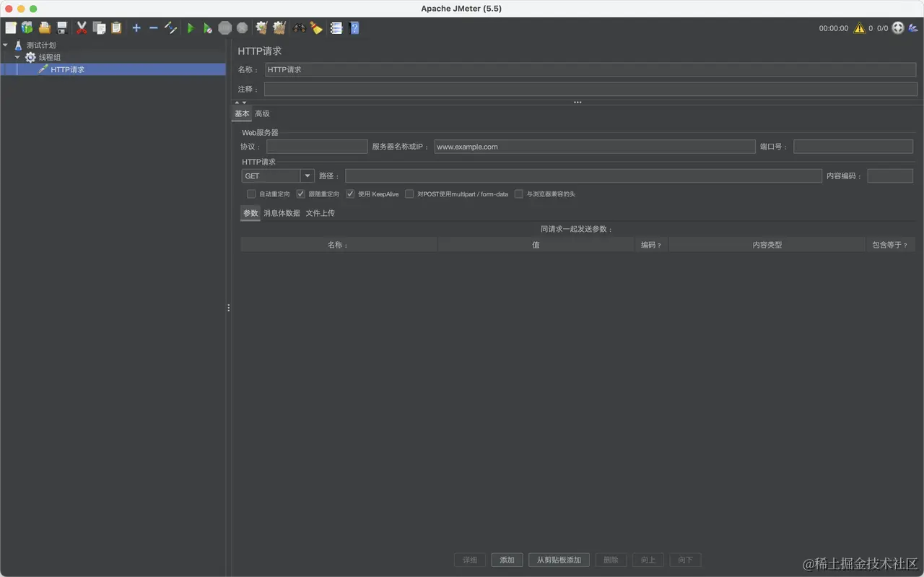
Task: Start the test with green play icon
Action: point(191,28)
